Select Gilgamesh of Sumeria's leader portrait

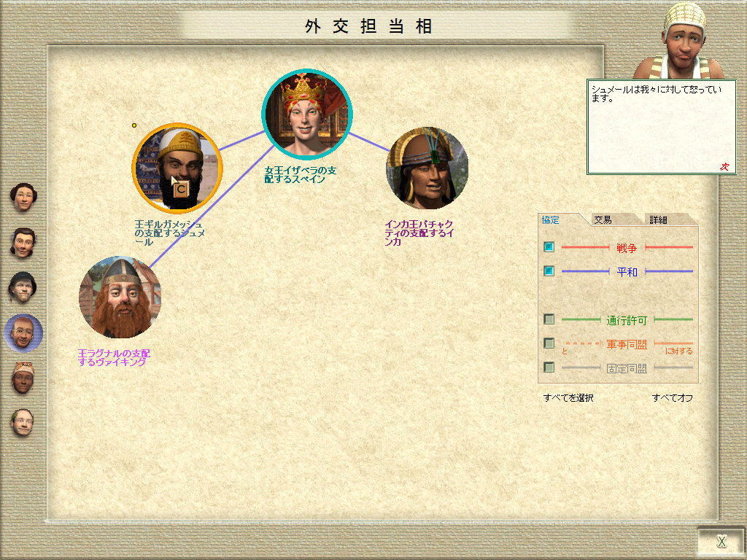[177, 168]
